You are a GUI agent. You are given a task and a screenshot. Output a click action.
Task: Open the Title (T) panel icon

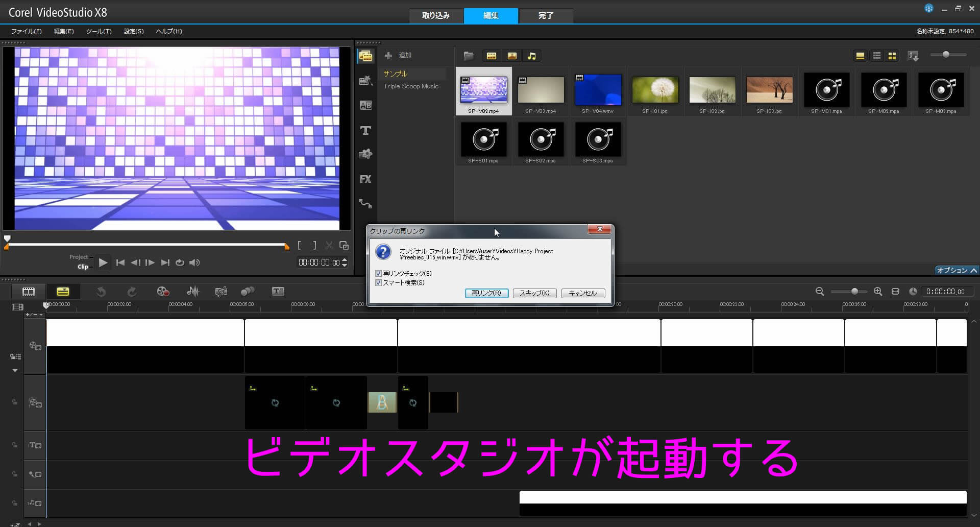click(365, 130)
